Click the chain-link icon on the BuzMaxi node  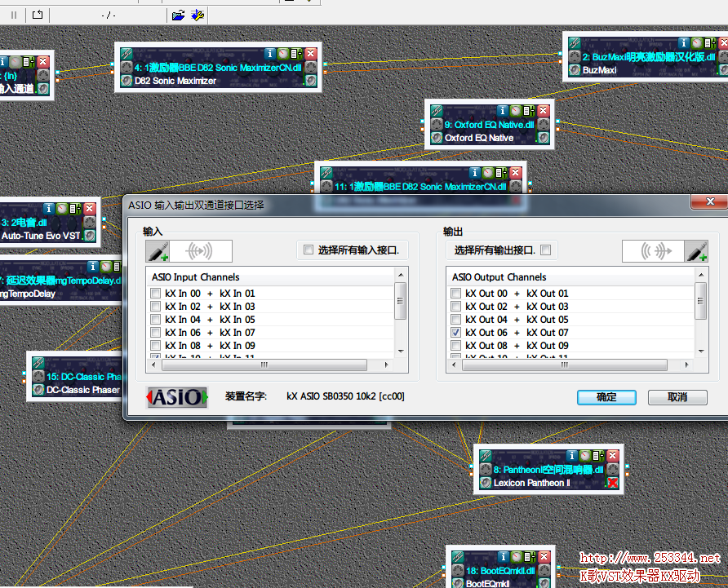pyautogui.click(x=575, y=43)
